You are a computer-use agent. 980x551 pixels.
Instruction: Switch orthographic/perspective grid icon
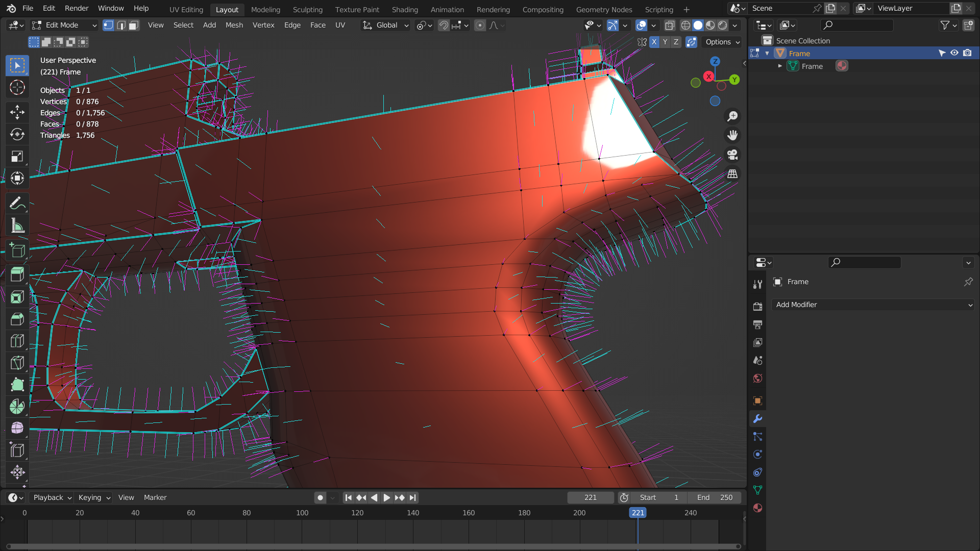(x=732, y=174)
